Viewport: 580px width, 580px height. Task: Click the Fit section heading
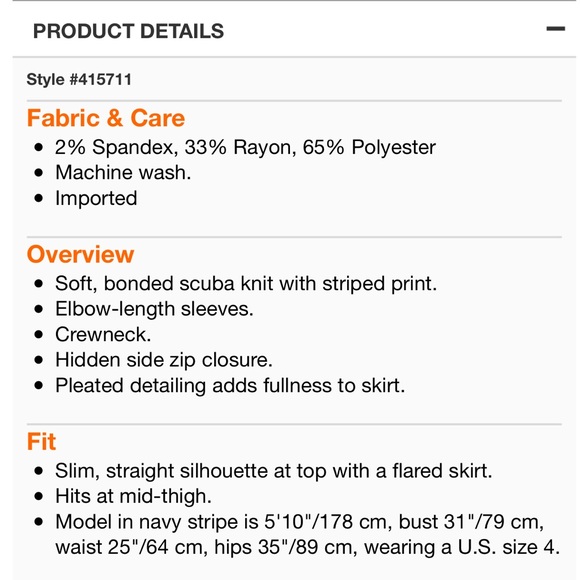(x=41, y=441)
